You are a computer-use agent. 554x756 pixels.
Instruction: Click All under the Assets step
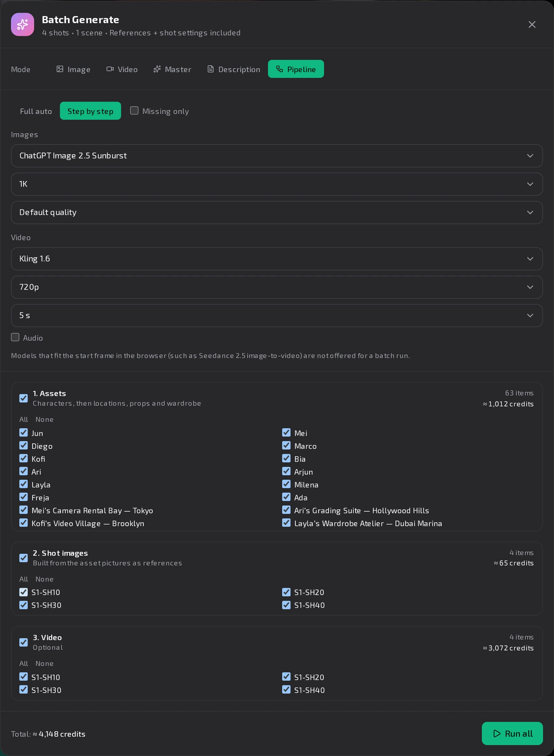click(24, 420)
